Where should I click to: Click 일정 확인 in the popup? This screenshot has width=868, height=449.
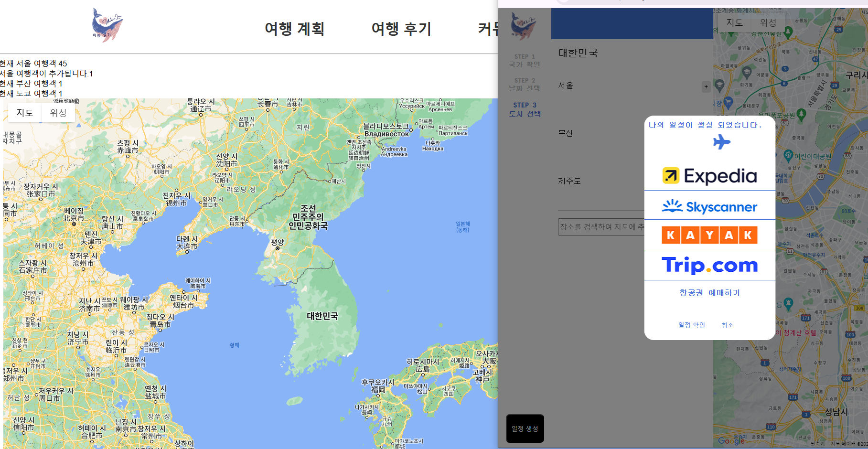(692, 325)
